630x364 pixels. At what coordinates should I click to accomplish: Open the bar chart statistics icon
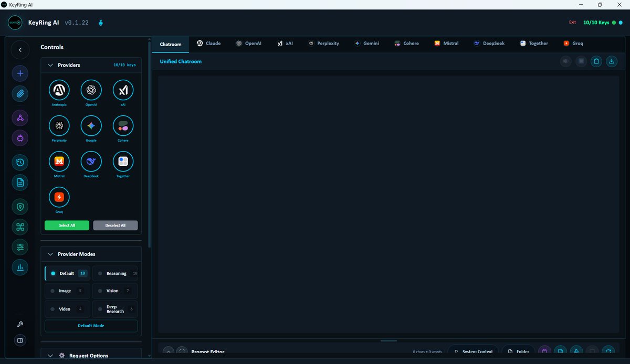coord(20,267)
